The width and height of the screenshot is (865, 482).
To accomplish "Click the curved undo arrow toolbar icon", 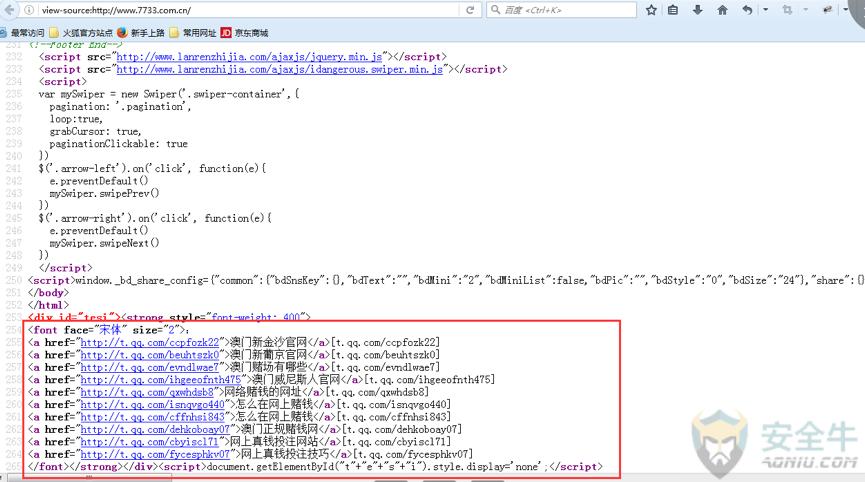I will pos(747,10).
